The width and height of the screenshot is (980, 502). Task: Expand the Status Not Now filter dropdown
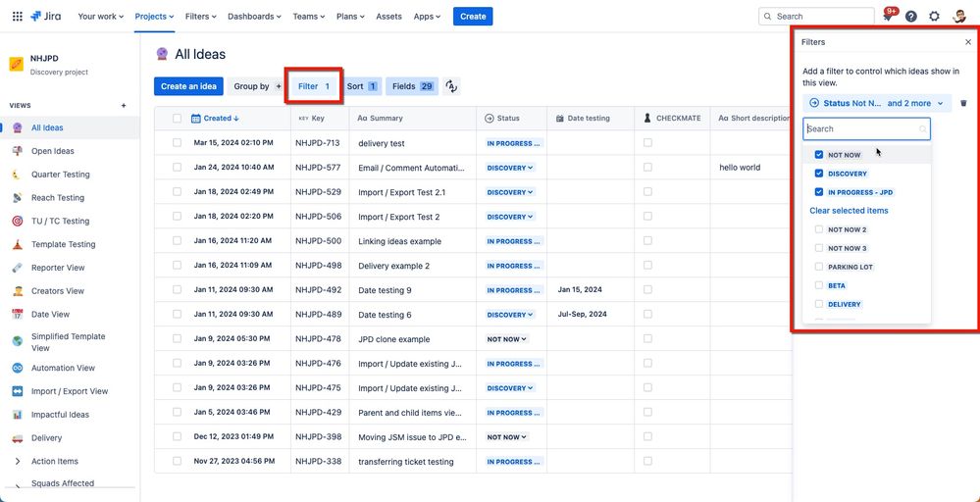877,103
